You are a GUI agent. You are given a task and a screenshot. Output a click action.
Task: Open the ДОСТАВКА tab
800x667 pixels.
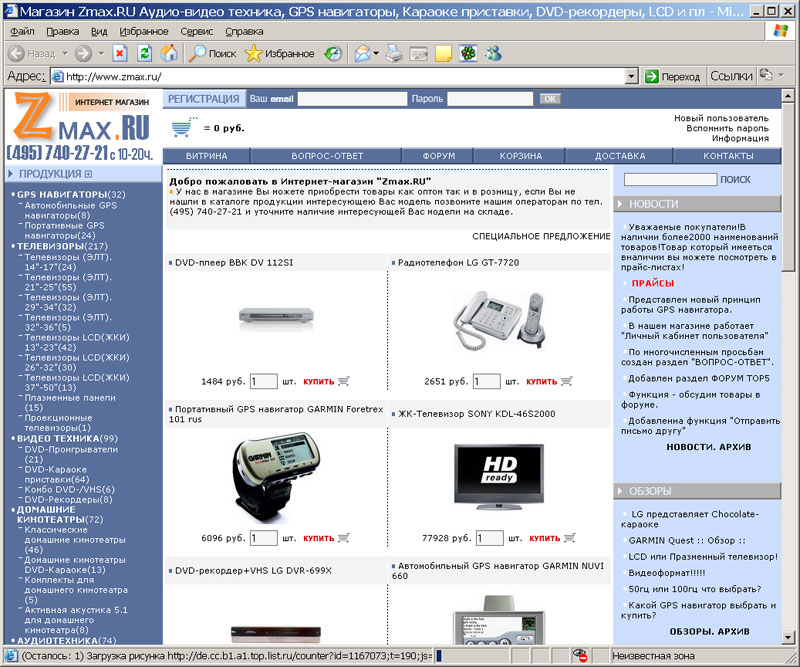tap(620, 156)
